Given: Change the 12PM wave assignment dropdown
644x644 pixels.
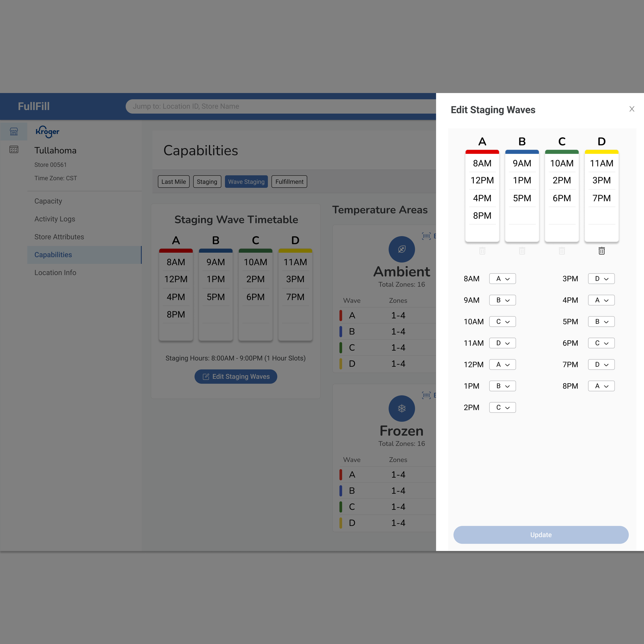Looking at the screenshot, I should click(x=502, y=364).
